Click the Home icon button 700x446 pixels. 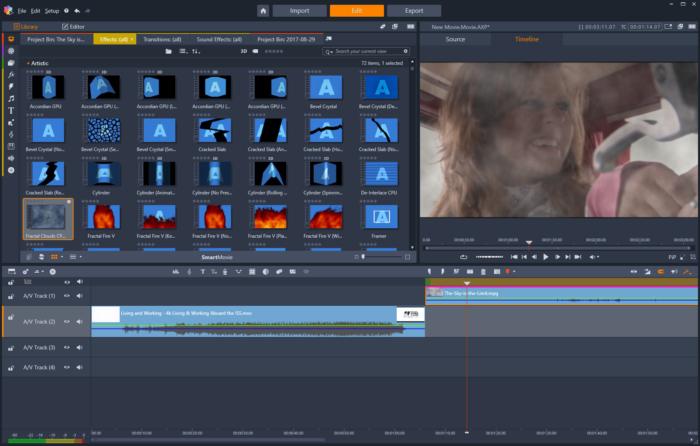tap(262, 10)
